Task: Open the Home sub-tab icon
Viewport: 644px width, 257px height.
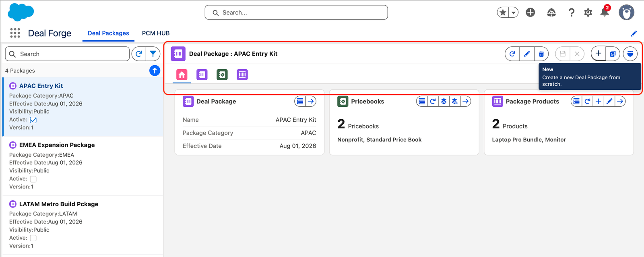Action: tap(182, 75)
